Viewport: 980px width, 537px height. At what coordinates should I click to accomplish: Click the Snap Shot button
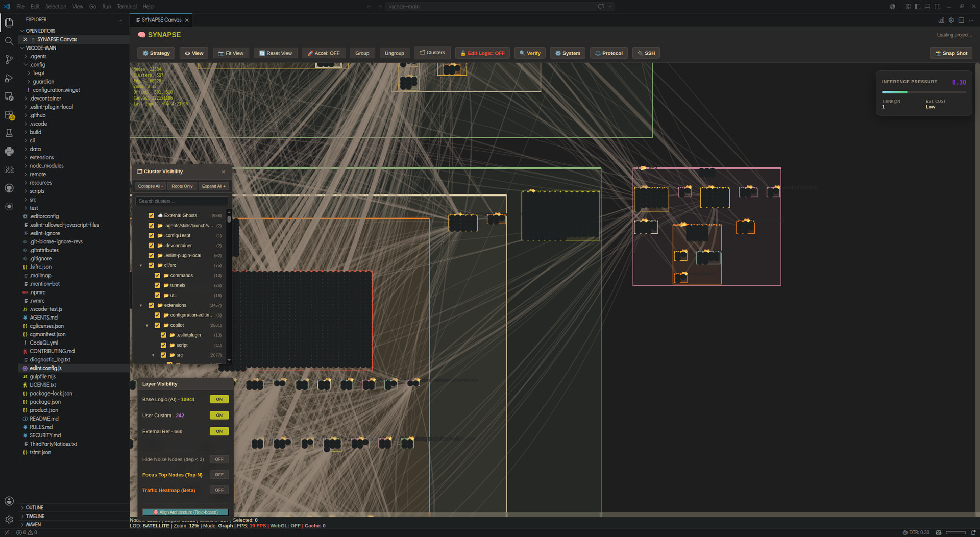click(951, 53)
